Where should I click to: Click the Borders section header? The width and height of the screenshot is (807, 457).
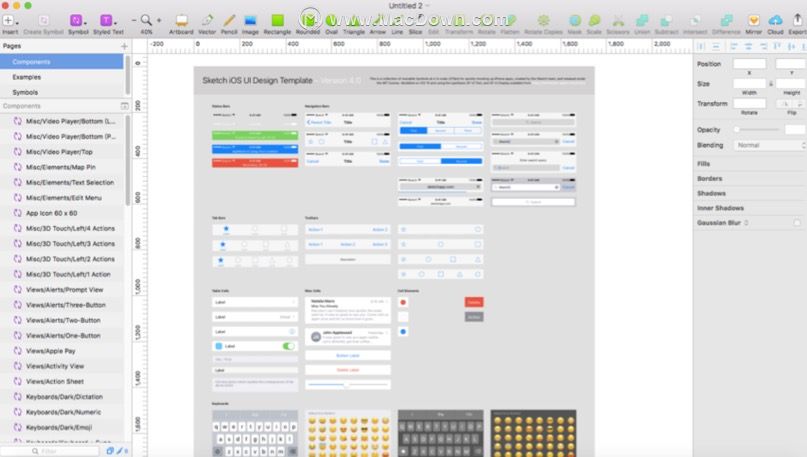tap(709, 179)
